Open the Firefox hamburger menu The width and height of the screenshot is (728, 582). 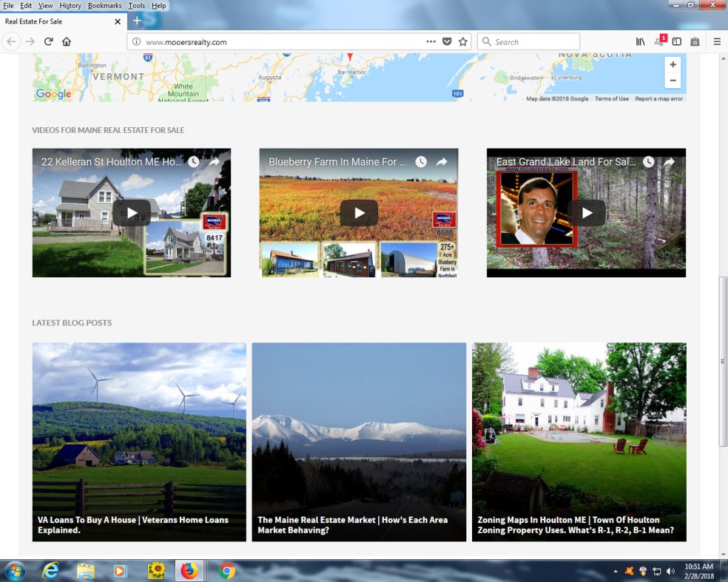click(x=717, y=42)
